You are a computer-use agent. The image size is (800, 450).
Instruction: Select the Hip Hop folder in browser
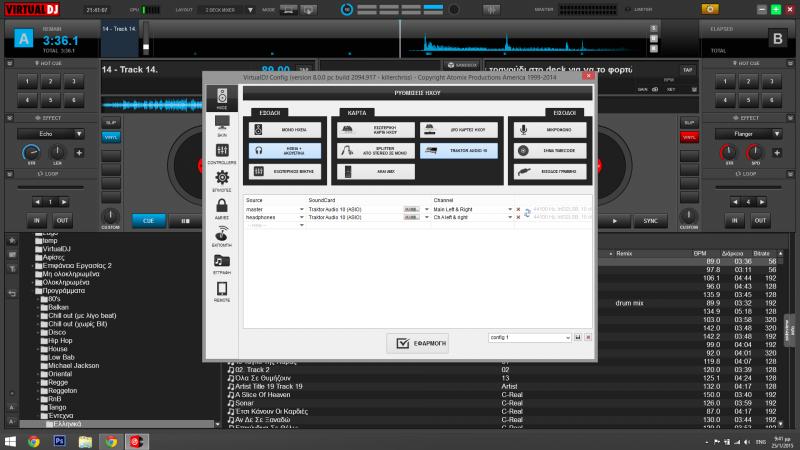pyautogui.click(x=61, y=340)
